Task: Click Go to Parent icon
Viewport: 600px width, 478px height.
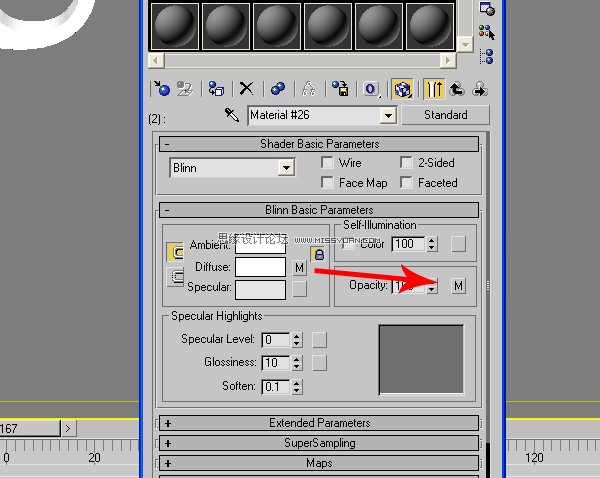Action: pyautogui.click(x=457, y=89)
